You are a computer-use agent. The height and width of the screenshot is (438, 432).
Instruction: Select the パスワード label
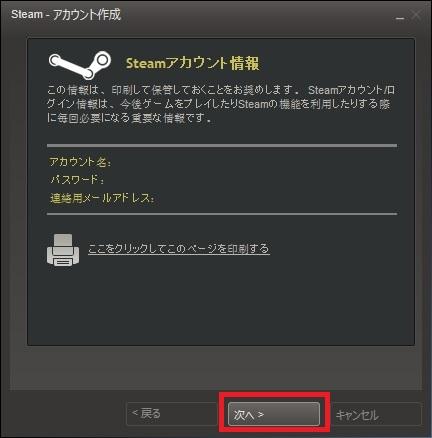click(77, 180)
